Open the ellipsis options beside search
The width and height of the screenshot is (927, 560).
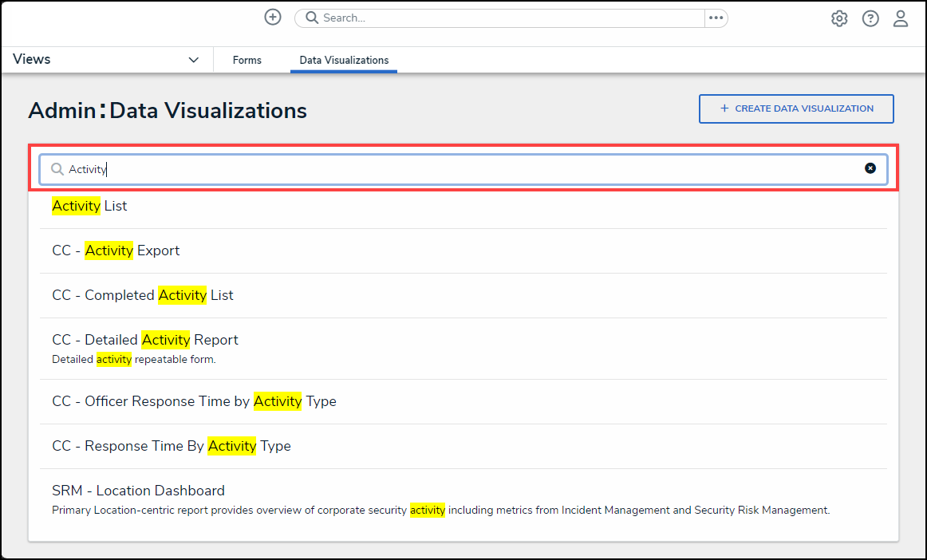coord(716,18)
